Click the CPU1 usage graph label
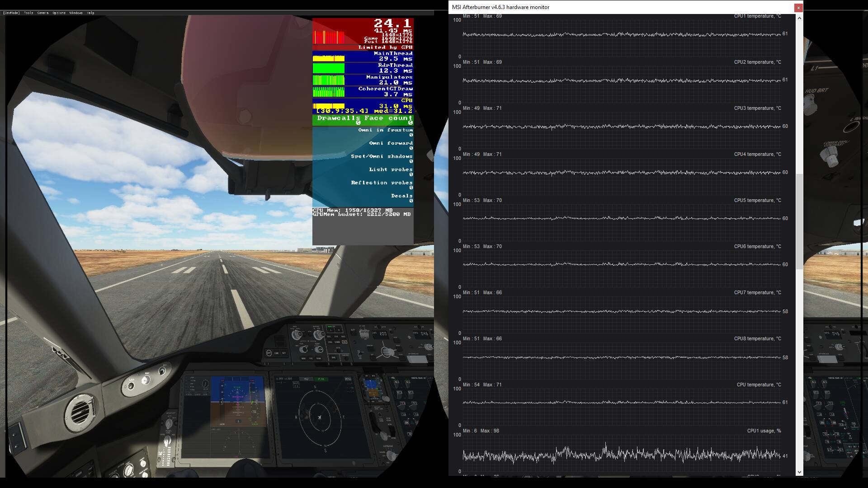Image resolution: width=868 pixels, height=488 pixels. click(764, 431)
